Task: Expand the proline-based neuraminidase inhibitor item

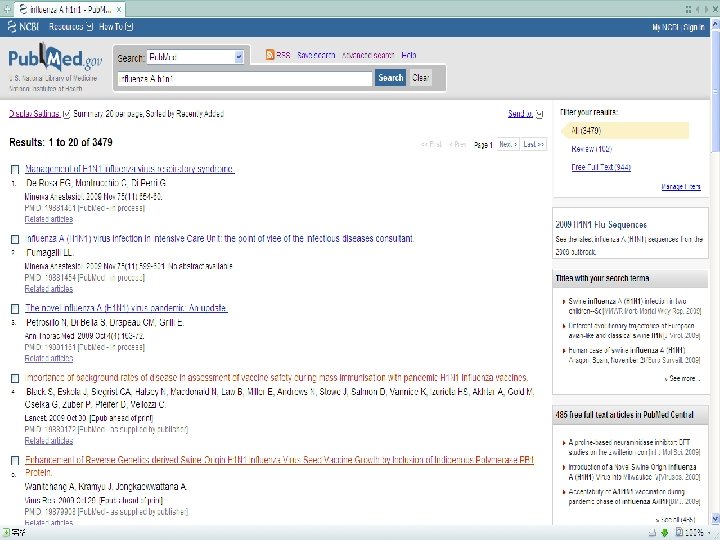Action: 564,443
